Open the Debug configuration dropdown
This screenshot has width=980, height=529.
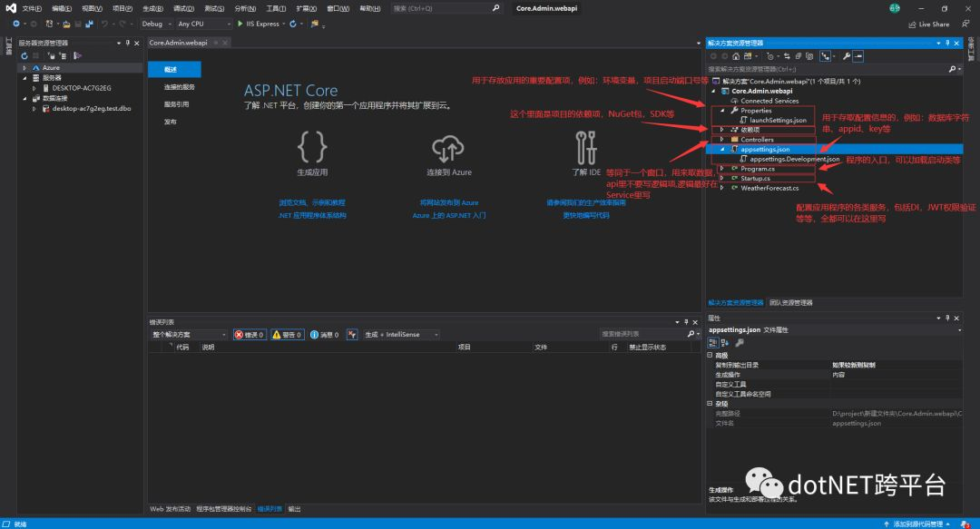click(156, 24)
